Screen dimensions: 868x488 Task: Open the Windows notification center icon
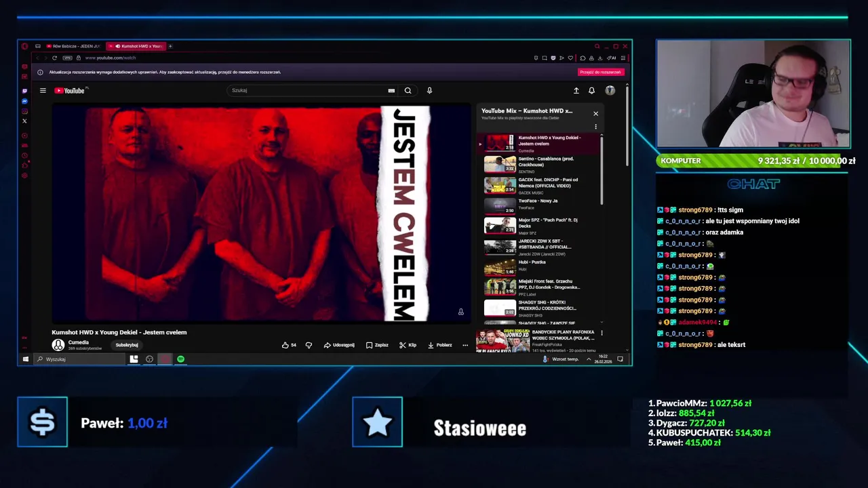(620, 359)
